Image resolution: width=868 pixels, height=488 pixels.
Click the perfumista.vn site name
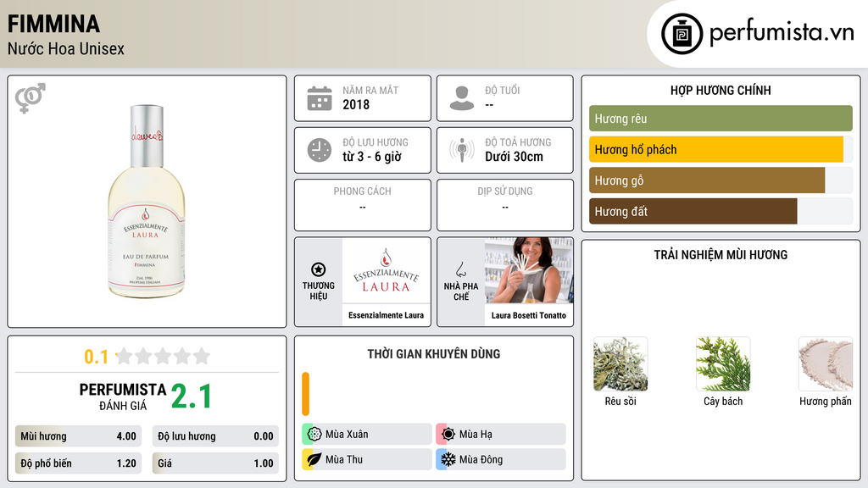[782, 33]
